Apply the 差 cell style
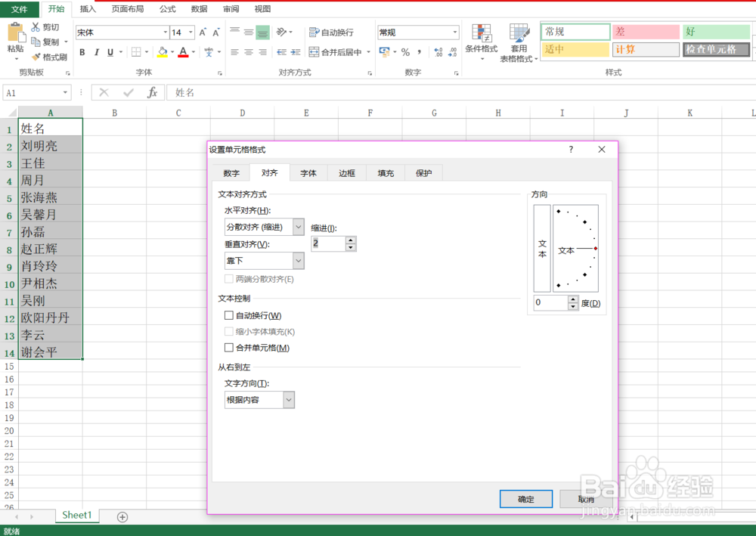 (646, 32)
